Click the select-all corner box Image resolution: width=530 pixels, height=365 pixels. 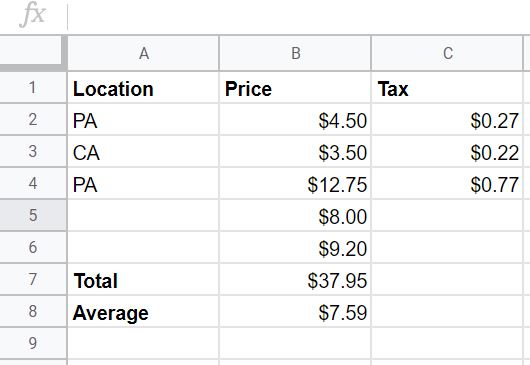(x=33, y=53)
